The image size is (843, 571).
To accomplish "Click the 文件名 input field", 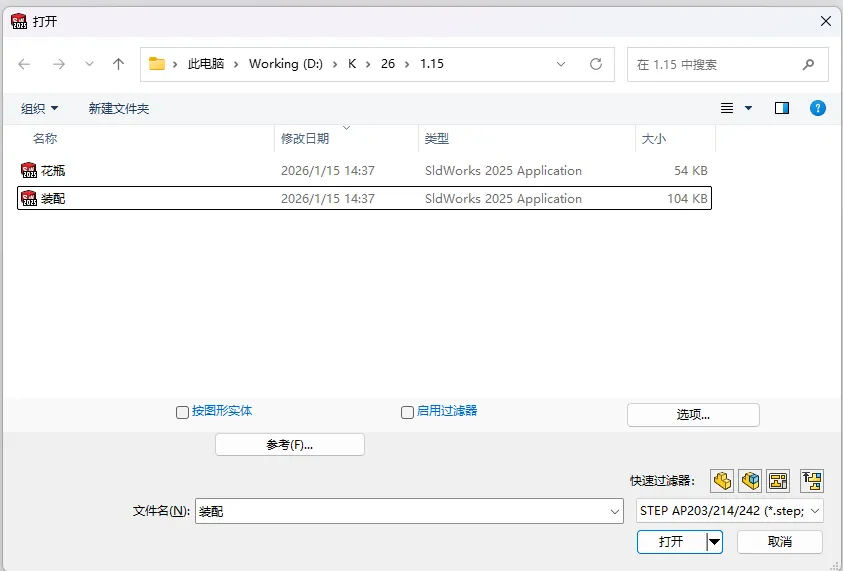I will pos(409,511).
